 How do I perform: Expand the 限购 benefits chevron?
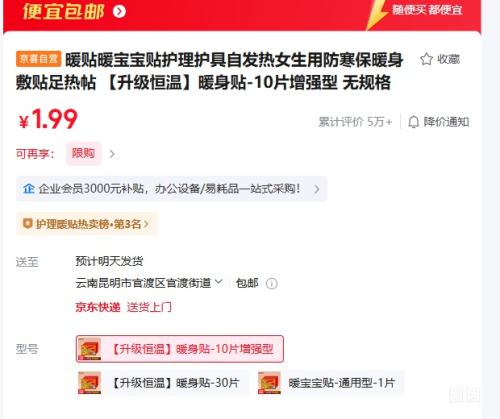tap(112, 154)
